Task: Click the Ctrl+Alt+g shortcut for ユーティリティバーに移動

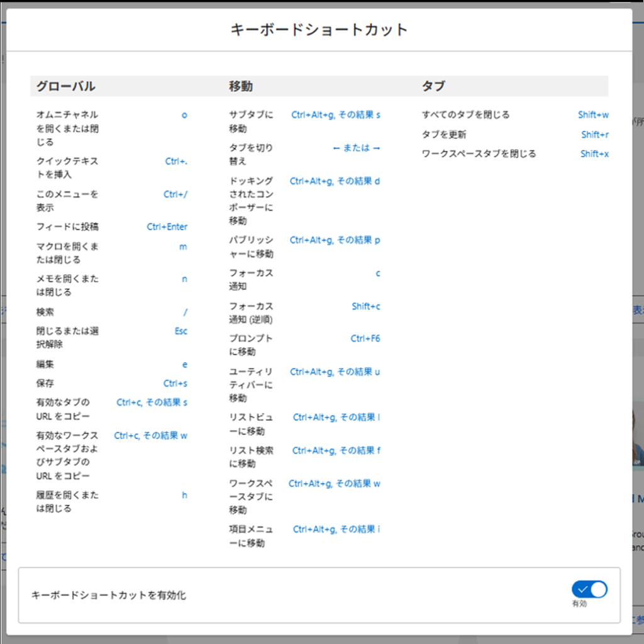Action: click(x=335, y=372)
